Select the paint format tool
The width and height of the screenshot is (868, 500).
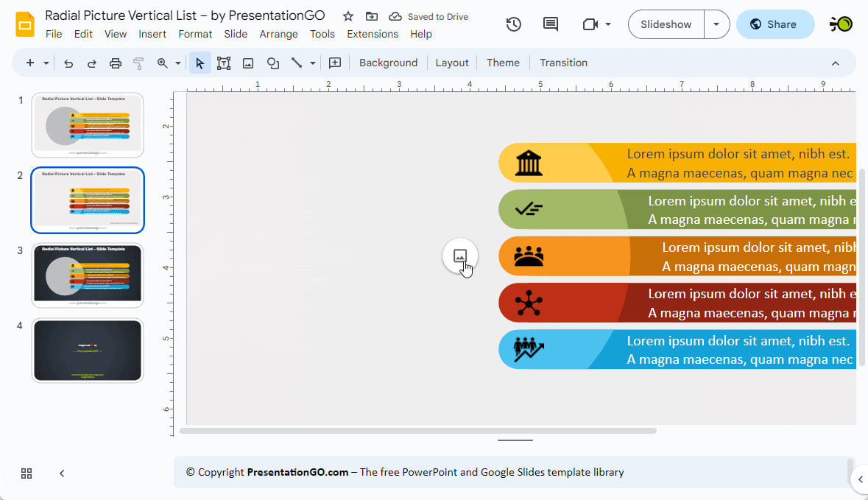138,63
